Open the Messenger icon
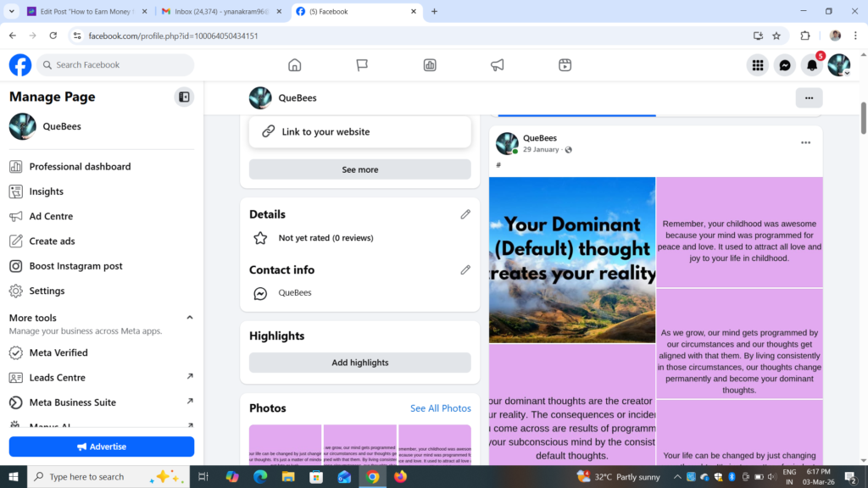 tap(784, 64)
